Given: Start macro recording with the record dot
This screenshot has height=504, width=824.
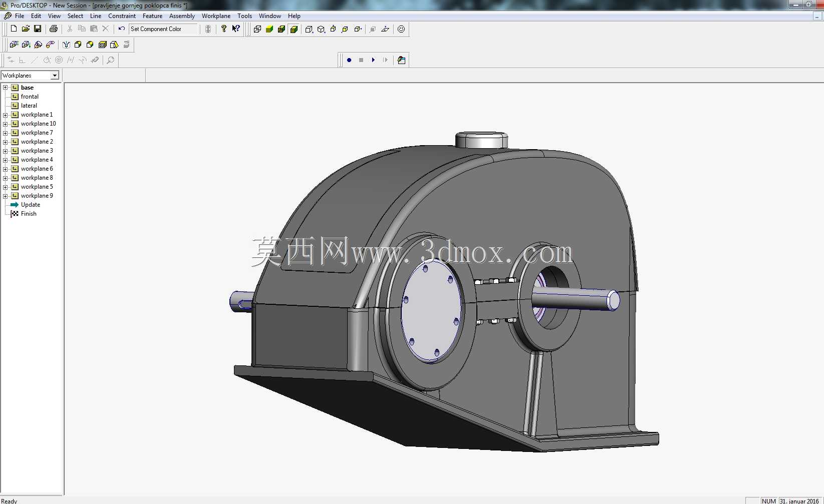Looking at the screenshot, I should (x=349, y=60).
